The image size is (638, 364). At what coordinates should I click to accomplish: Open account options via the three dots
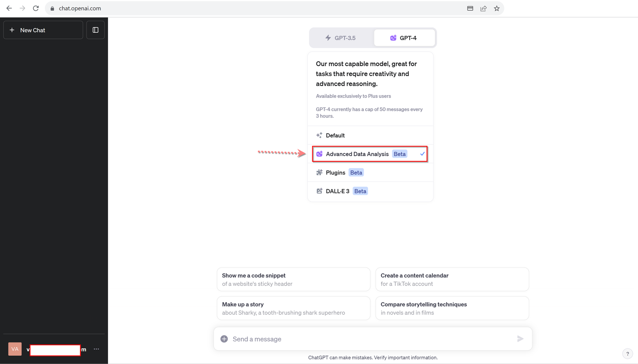[96, 349]
